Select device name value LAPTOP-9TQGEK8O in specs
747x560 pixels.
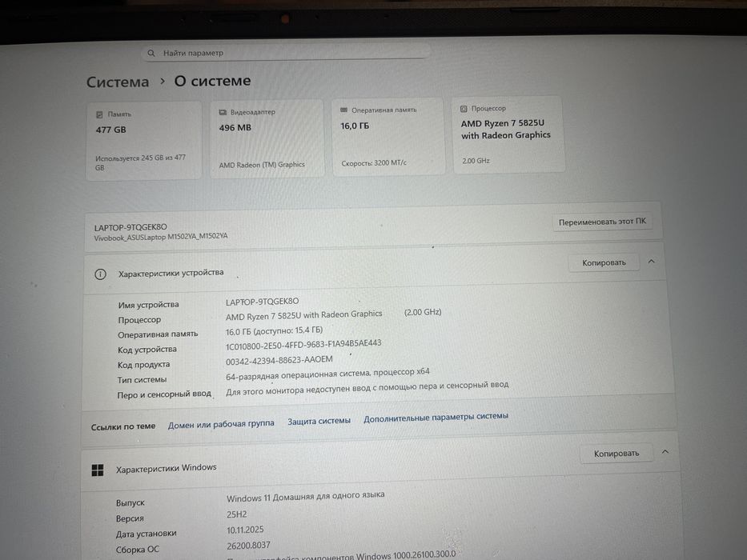[x=262, y=302]
